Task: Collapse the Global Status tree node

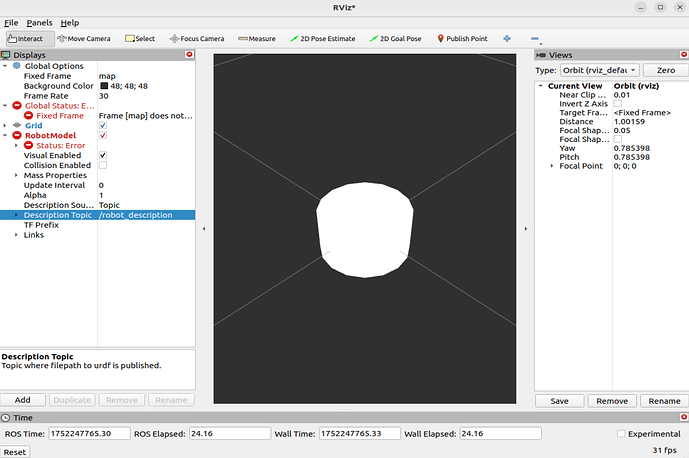Action: tap(5, 105)
